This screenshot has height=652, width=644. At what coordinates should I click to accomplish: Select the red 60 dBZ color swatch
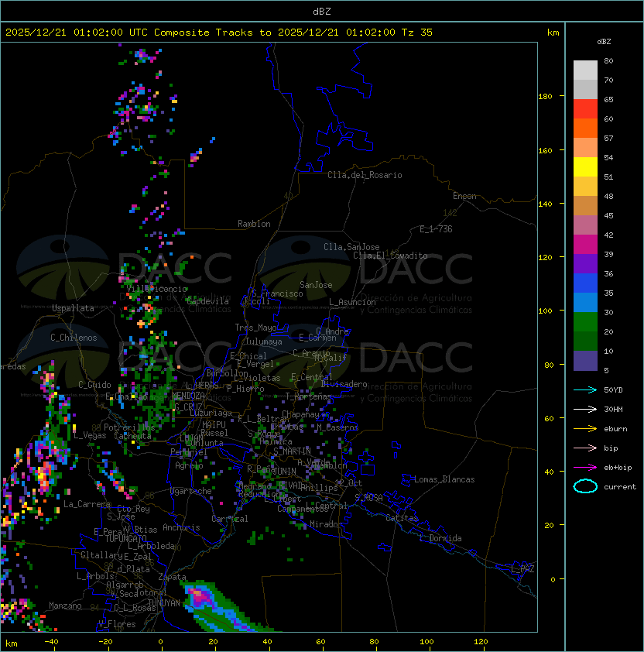(585, 109)
